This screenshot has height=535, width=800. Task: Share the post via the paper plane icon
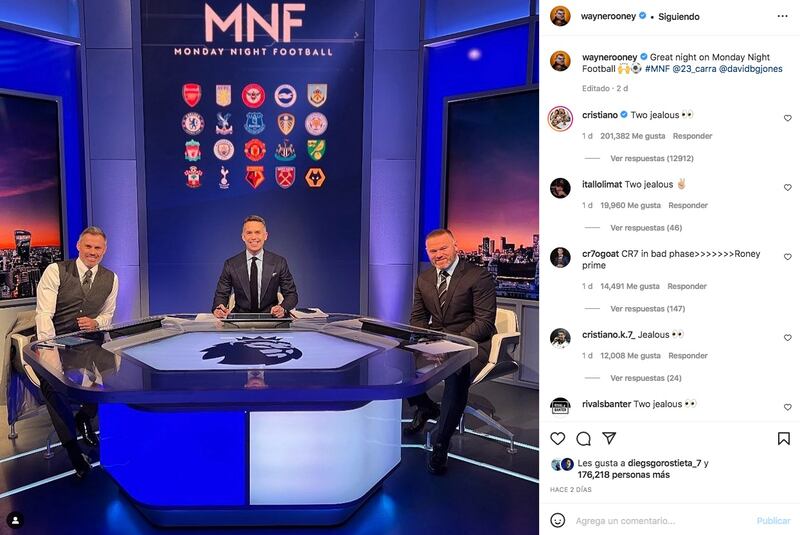609,438
